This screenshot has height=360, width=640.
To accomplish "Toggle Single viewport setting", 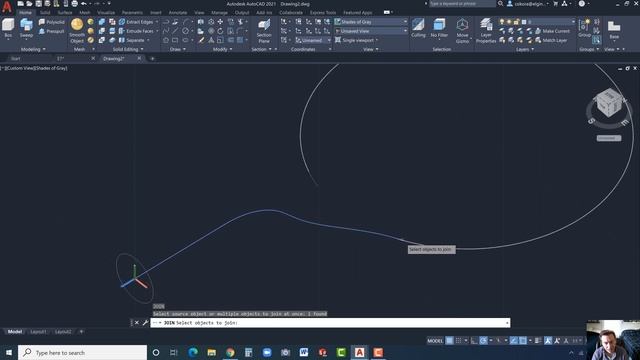I will (x=357, y=40).
